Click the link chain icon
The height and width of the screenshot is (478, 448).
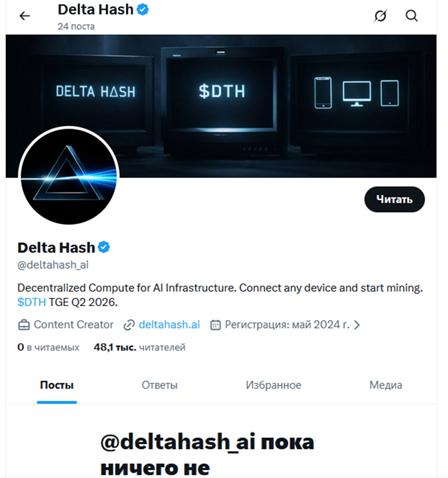coord(129,325)
